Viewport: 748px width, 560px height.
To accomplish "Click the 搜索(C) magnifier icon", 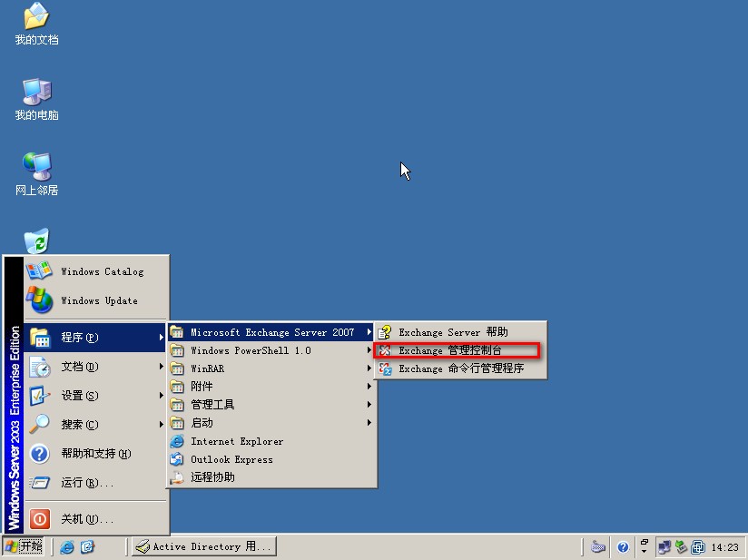I will [x=39, y=424].
